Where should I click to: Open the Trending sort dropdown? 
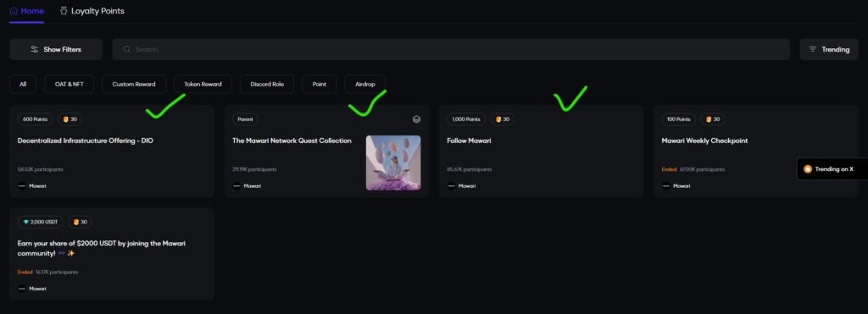coord(829,49)
